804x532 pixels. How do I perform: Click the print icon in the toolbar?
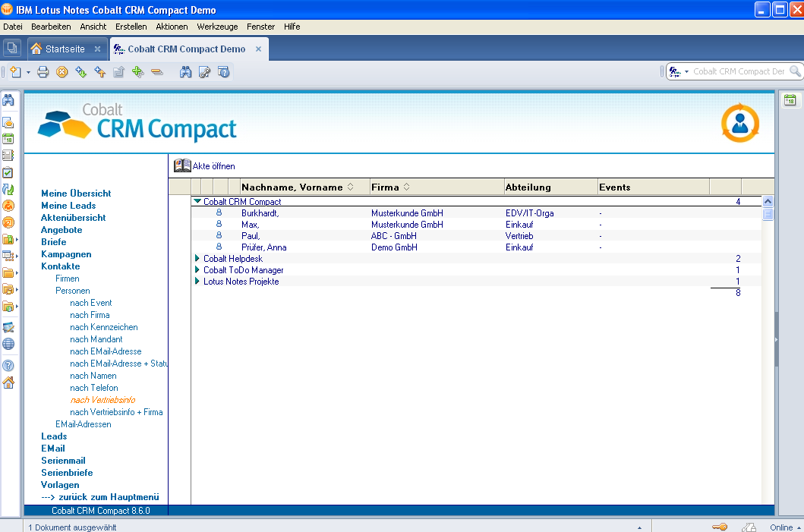tap(43, 72)
